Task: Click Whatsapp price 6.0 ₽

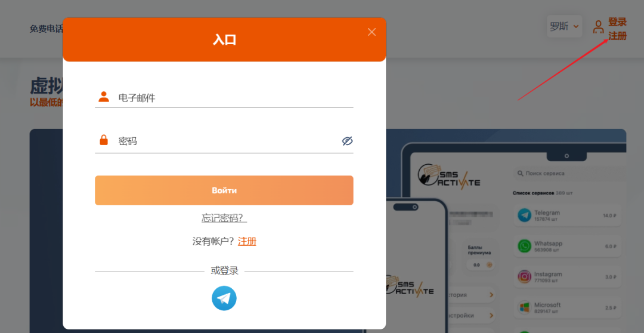Action: tap(611, 246)
